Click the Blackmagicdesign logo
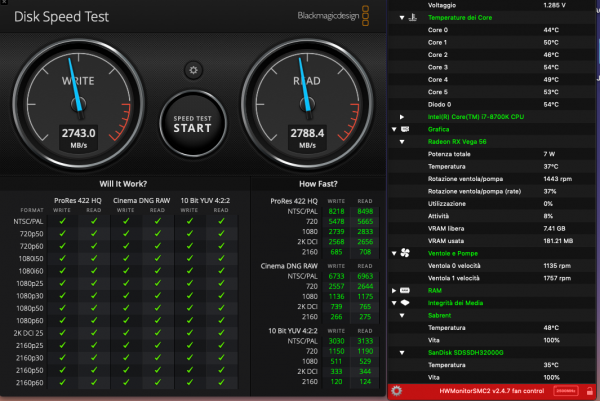Viewport: 600px width, 401px height. pyautogui.click(x=333, y=16)
